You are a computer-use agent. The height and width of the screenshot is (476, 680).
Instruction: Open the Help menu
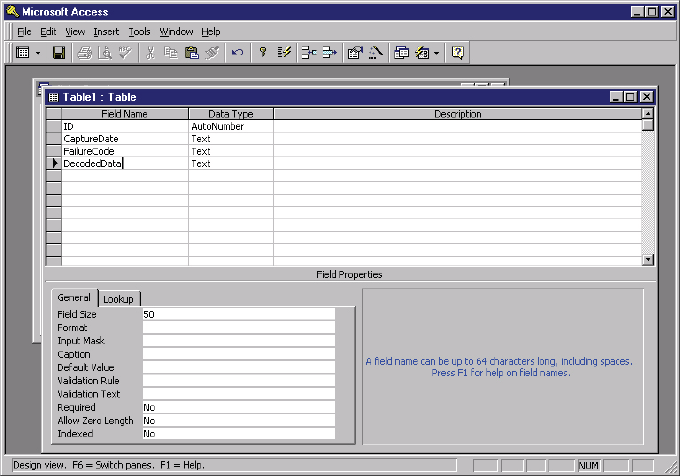(211, 32)
